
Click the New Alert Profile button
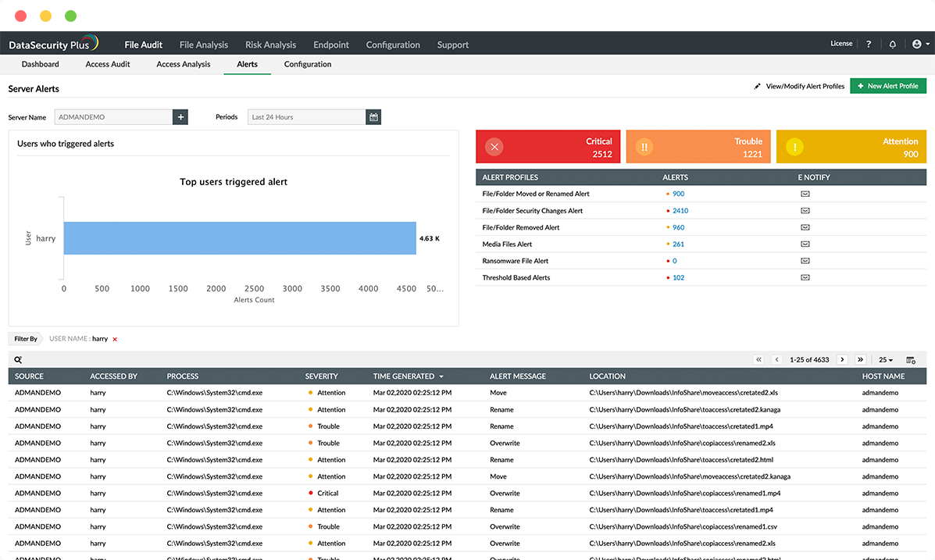click(x=887, y=86)
